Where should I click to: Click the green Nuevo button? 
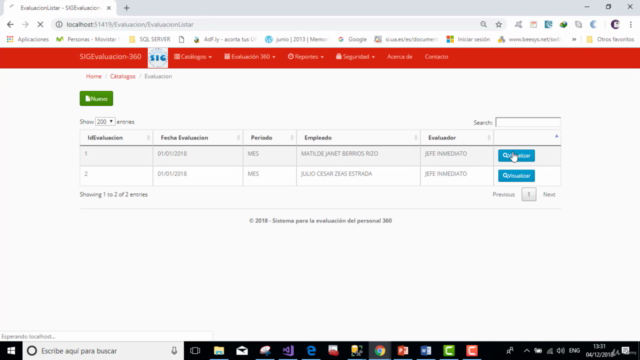tap(96, 98)
